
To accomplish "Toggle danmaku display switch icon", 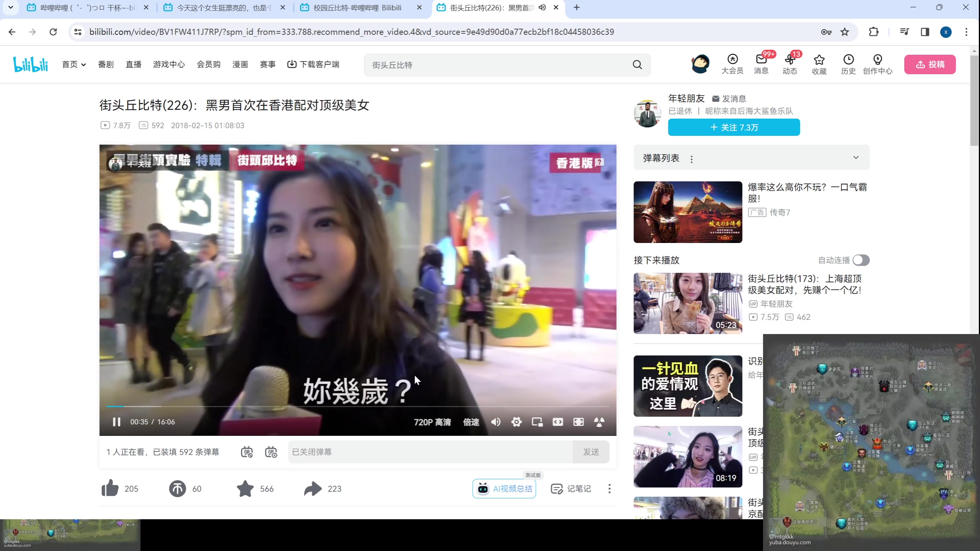I will pos(247,452).
